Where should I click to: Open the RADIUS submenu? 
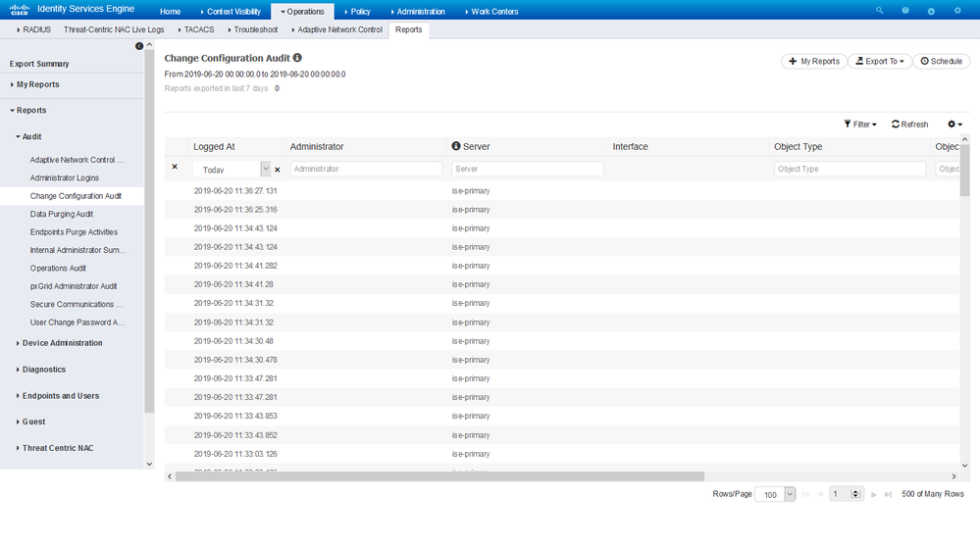coord(34,29)
